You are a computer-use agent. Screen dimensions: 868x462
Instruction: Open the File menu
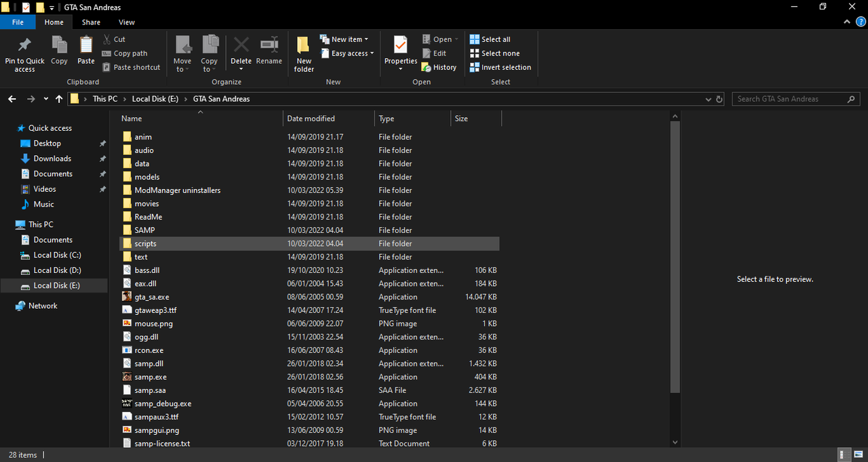click(18, 22)
